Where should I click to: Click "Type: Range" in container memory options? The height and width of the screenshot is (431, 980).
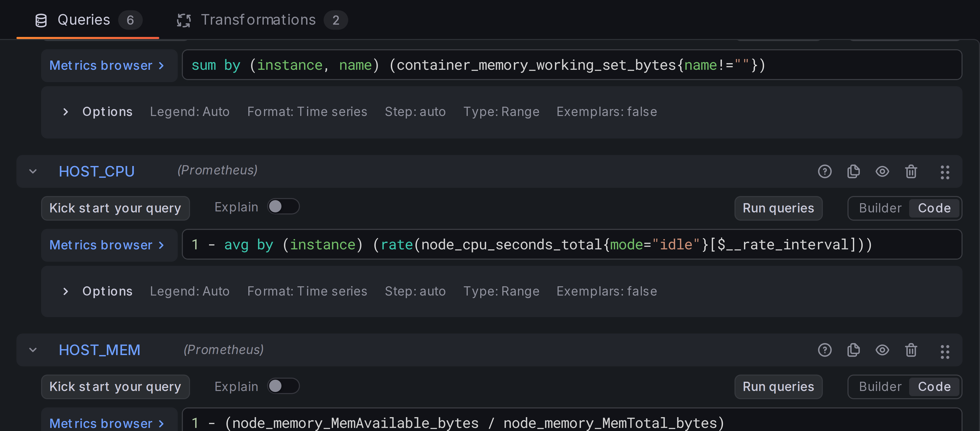(x=501, y=112)
